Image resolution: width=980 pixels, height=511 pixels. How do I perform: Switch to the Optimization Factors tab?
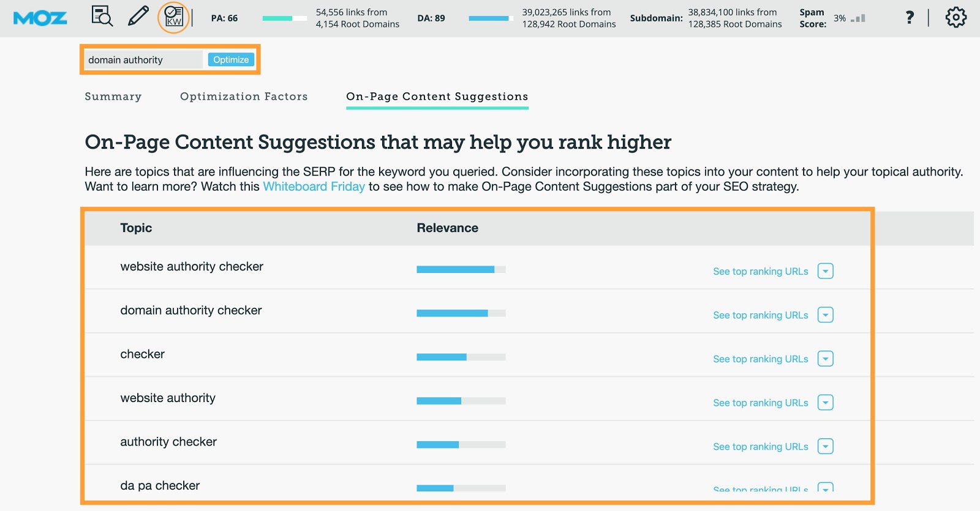(244, 97)
